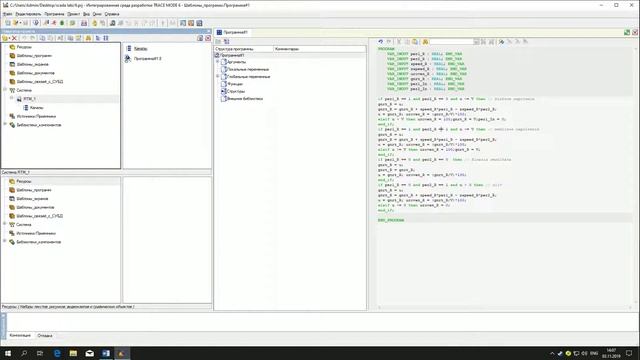Select Внешние библиотеки in program structure
Viewport: 640px width, 360px height.
244,99
